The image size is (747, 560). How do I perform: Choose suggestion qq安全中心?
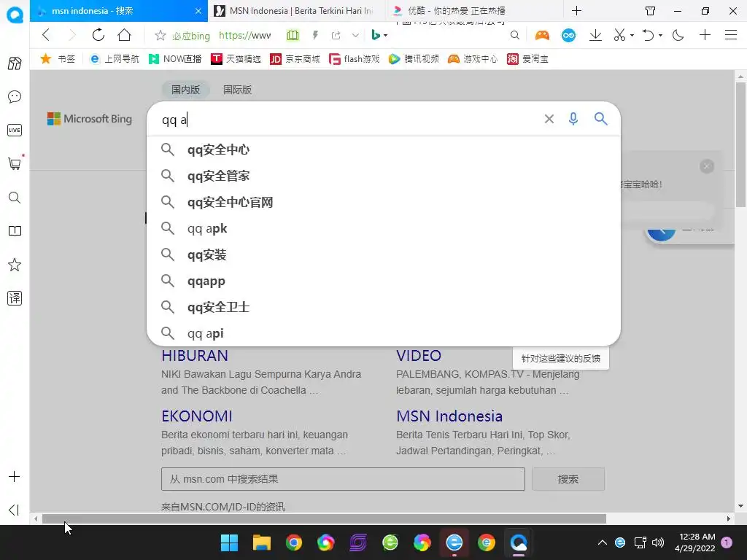click(x=384, y=149)
